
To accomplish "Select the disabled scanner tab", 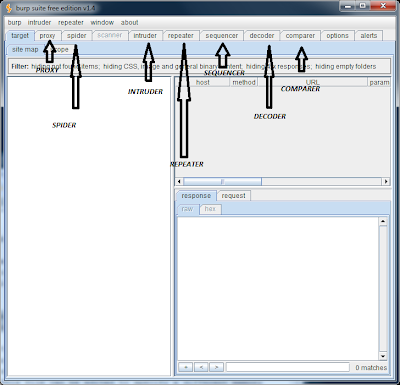I will pos(110,36).
